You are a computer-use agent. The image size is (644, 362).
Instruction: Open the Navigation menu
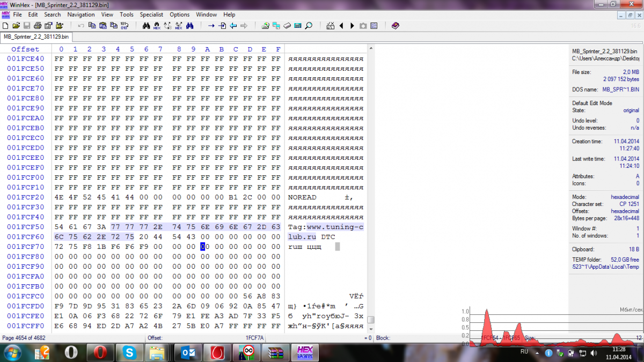(81, 14)
